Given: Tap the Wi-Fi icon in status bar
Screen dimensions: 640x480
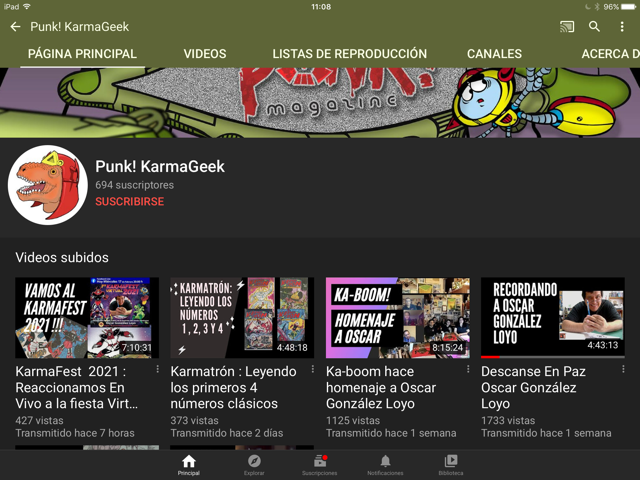Looking at the screenshot, I should click(27, 7).
